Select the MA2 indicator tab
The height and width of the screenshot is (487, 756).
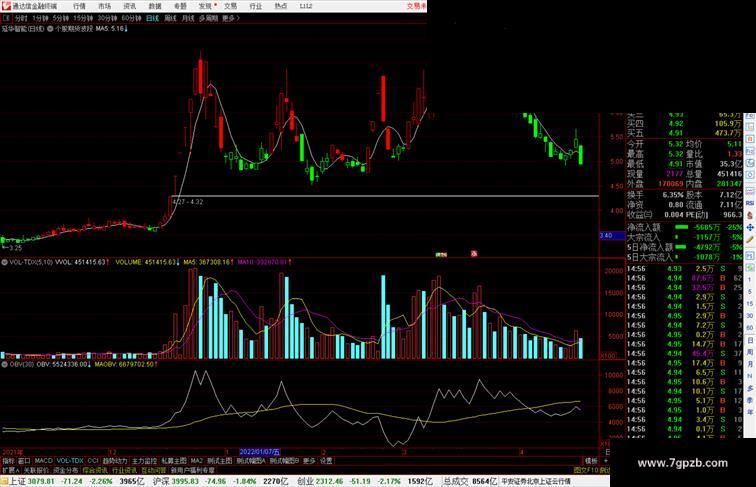point(197,461)
